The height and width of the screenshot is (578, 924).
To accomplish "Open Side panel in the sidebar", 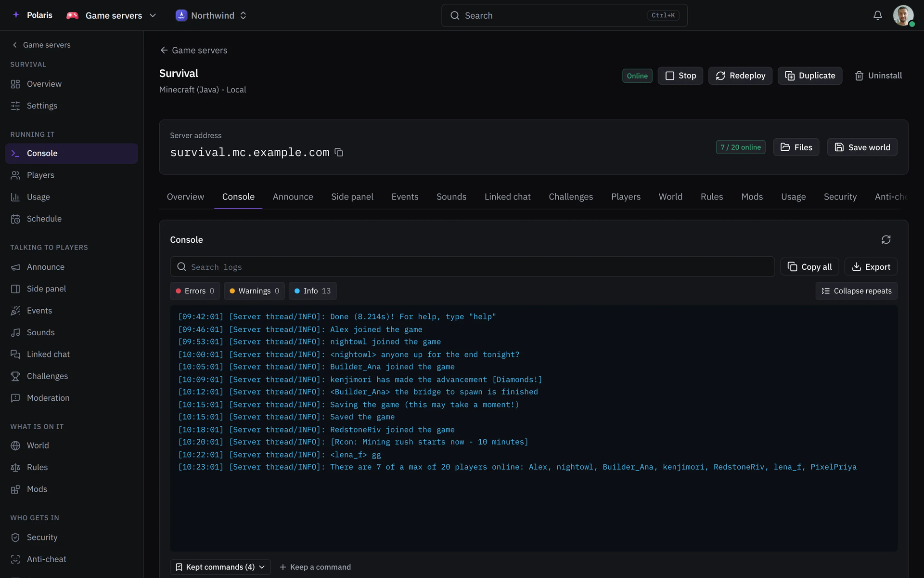I will point(72,289).
